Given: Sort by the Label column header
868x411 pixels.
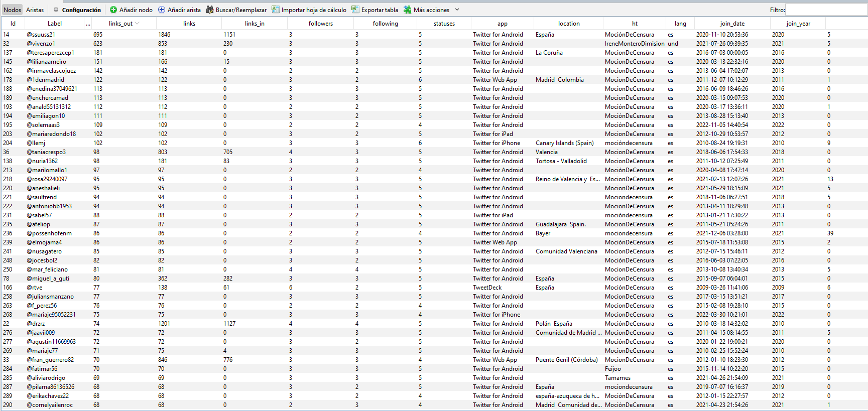Looking at the screenshot, I should point(55,24).
